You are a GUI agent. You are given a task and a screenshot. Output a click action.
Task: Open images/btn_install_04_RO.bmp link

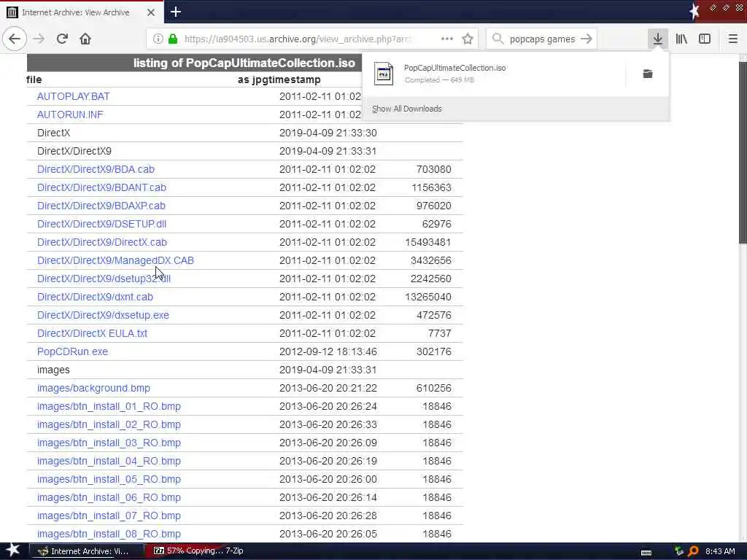click(109, 461)
